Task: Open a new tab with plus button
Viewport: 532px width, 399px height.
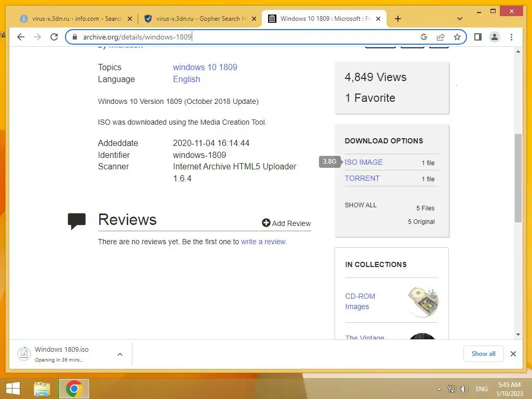Action: [398, 19]
